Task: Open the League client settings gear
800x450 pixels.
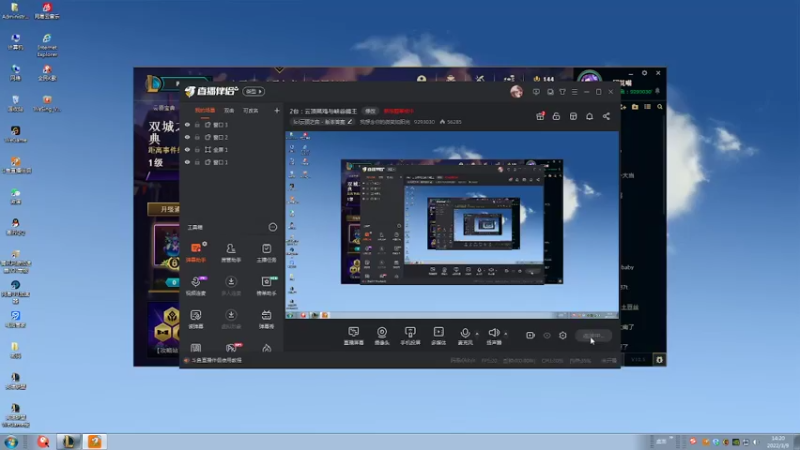Action: tap(644, 73)
